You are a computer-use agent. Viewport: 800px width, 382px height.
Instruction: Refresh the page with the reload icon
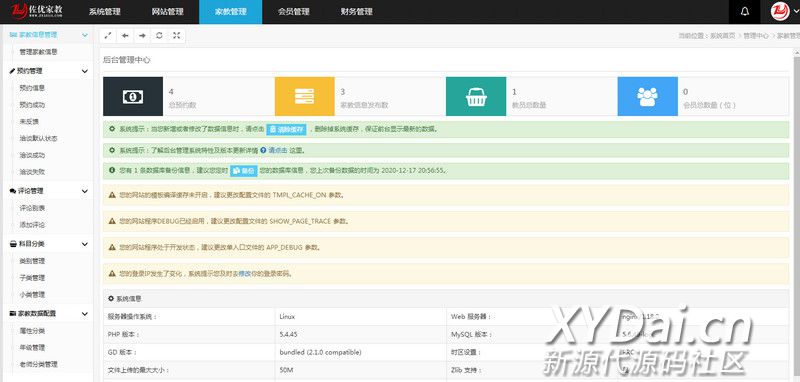click(159, 36)
